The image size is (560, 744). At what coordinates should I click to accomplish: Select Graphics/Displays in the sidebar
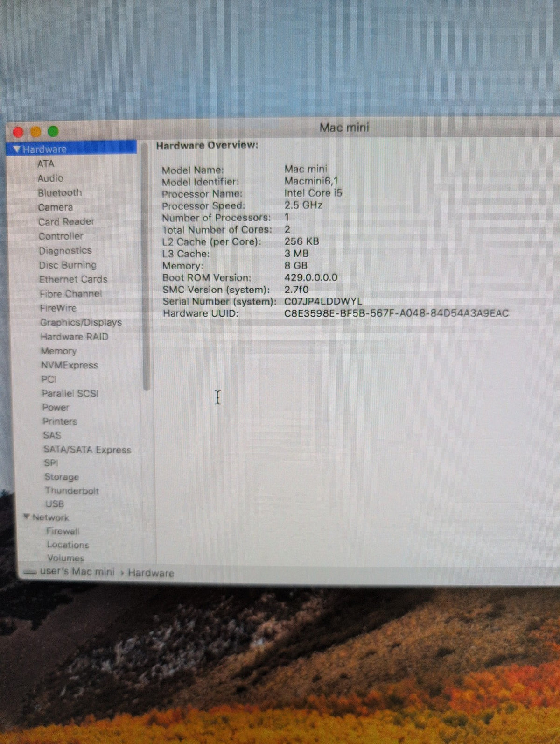point(81,323)
